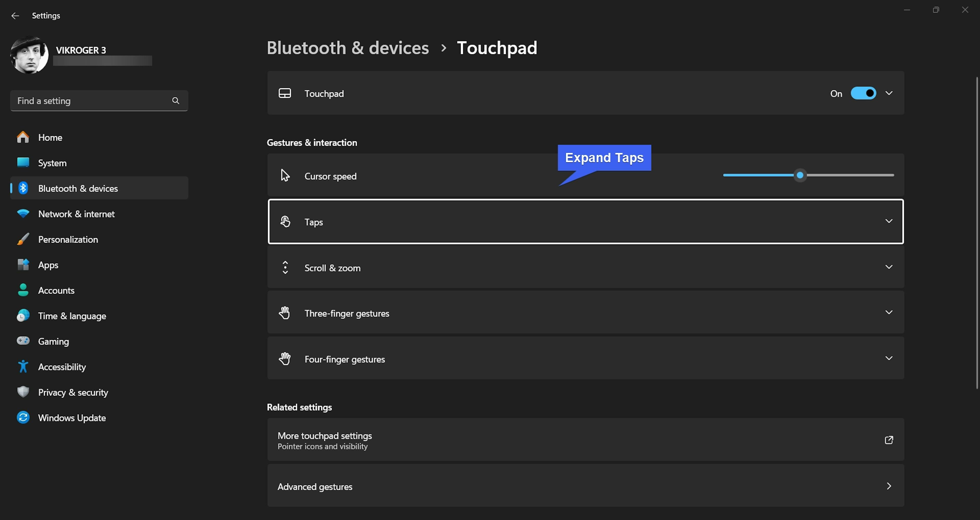
Task: Click the Privacy & security shield icon
Action: click(23, 392)
